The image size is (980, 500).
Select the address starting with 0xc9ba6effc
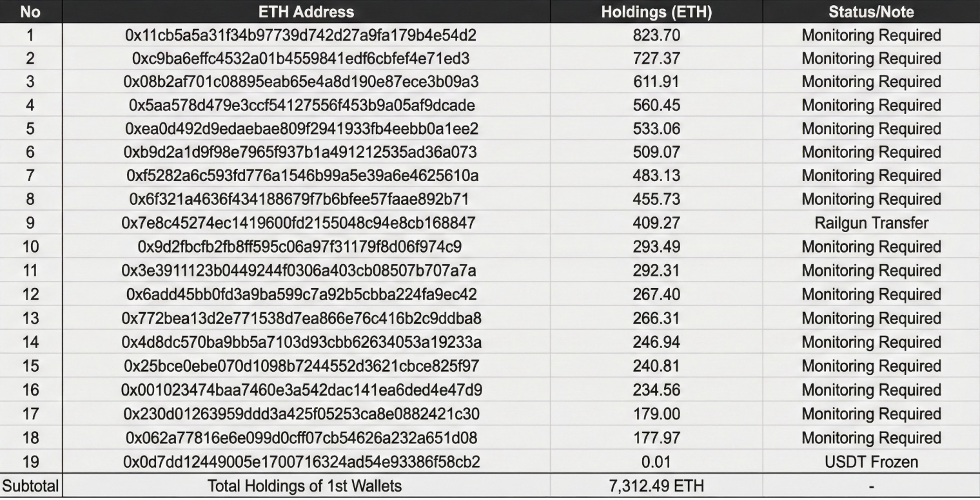(x=302, y=59)
